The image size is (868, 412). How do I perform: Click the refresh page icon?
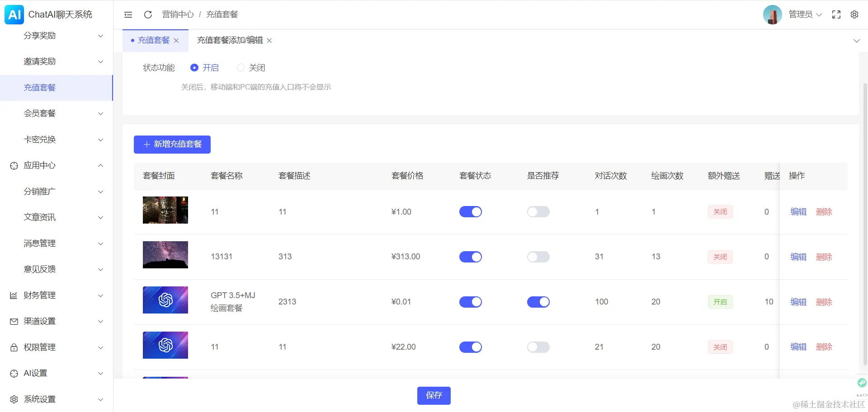tap(148, 14)
